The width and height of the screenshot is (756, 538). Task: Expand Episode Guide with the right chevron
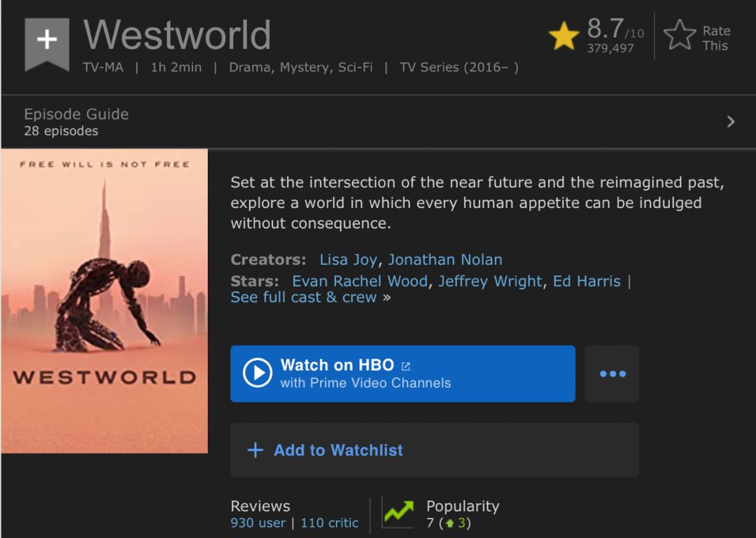(x=730, y=122)
